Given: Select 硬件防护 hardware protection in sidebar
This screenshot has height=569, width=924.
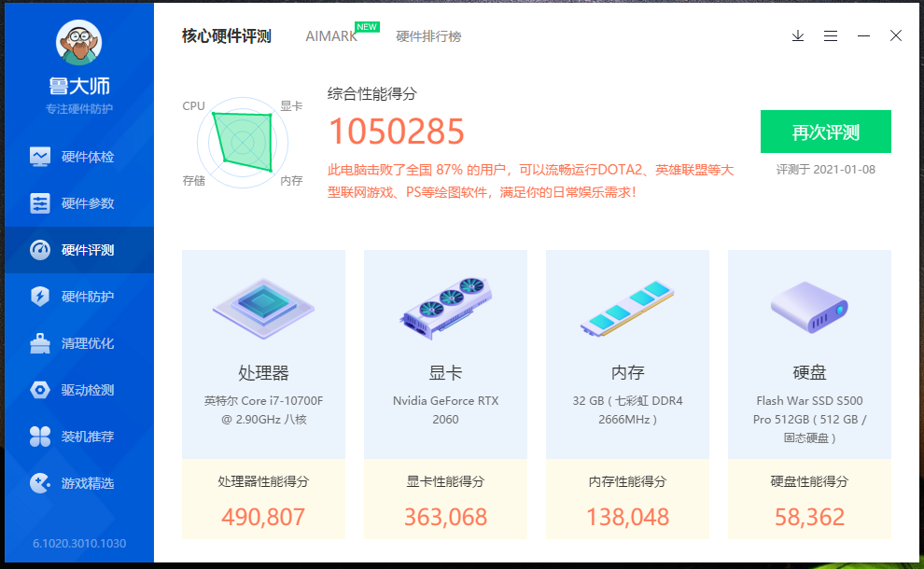Looking at the screenshot, I should 79,297.
